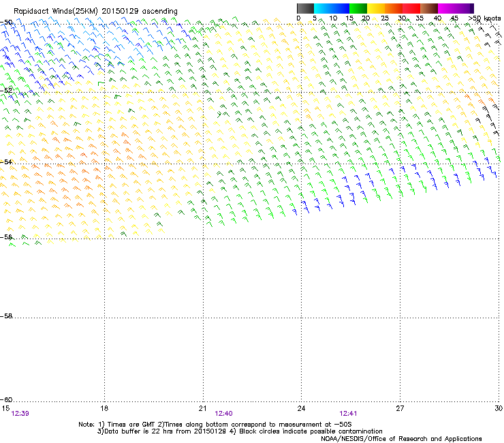Click the blue 10–15 knots legend swatch
This screenshot has height=443, width=504.
[341, 8]
